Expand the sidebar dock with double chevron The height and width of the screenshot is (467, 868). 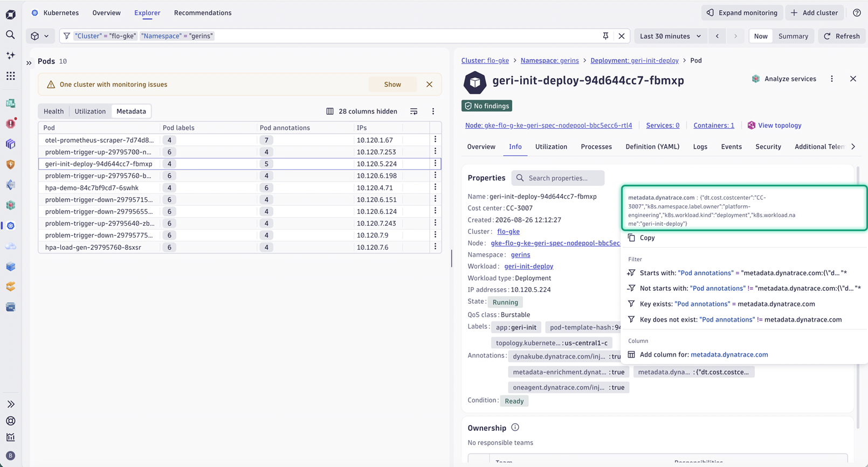coord(10,404)
